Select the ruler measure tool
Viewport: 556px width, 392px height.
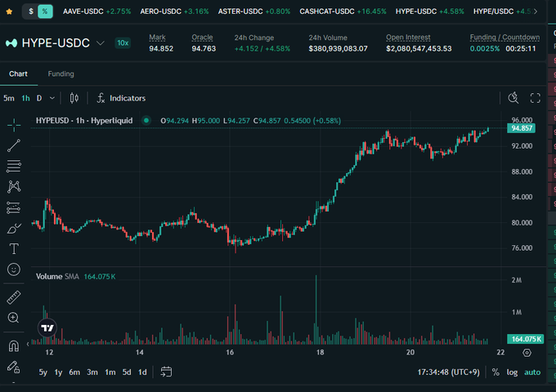click(14, 297)
